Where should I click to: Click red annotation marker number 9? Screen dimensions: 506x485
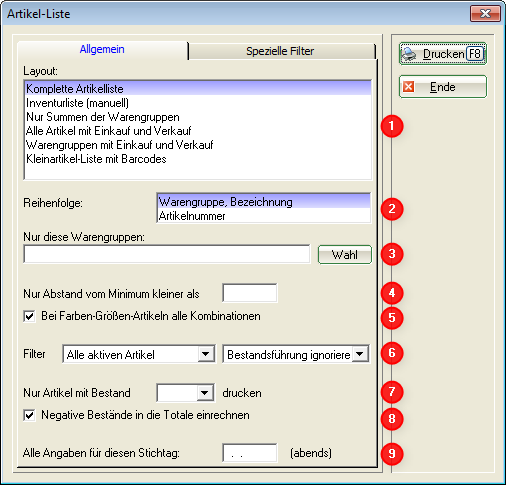click(x=392, y=453)
